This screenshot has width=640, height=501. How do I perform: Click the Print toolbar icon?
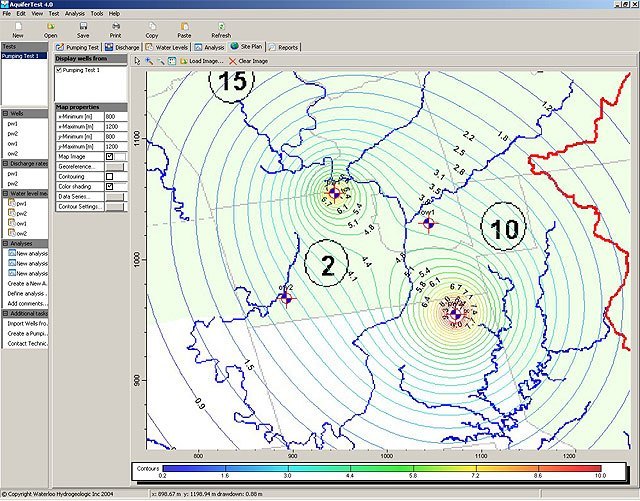[116, 27]
